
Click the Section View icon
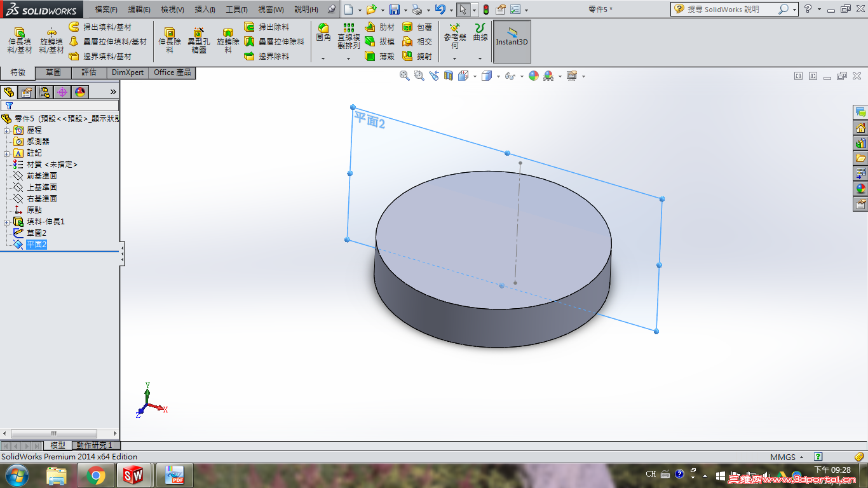pyautogui.click(x=449, y=76)
